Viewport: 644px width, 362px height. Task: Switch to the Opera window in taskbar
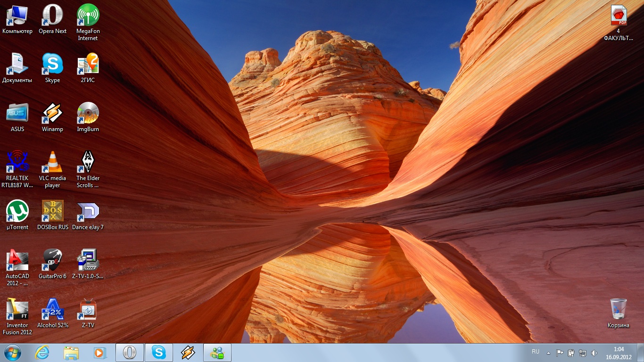[x=130, y=353]
